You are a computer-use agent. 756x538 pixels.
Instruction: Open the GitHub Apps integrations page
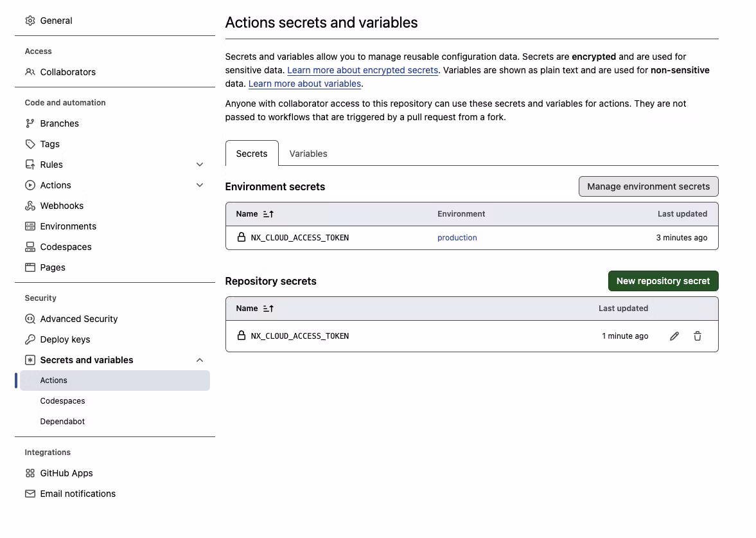pos(66,472)
